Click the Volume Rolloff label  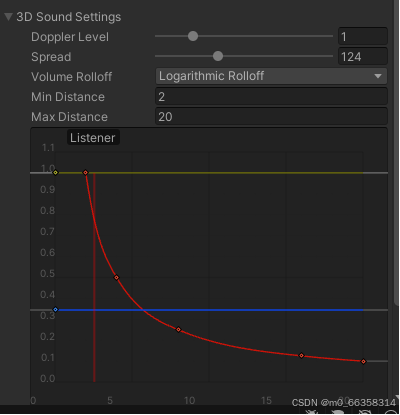(71, 77)
